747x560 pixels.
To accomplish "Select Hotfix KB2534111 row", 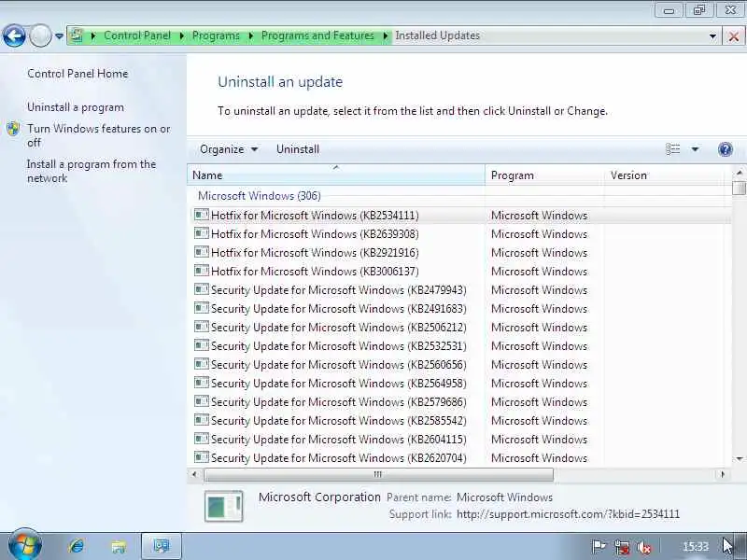I will click(459, 216).
